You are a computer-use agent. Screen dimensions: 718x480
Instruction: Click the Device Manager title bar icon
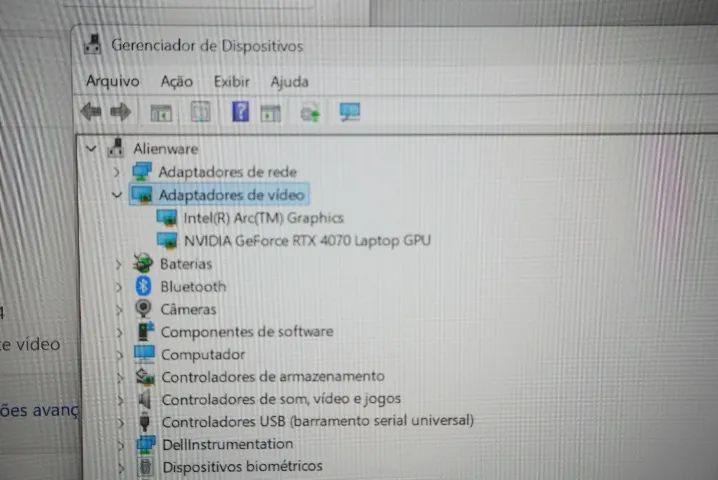click(93, 44)
